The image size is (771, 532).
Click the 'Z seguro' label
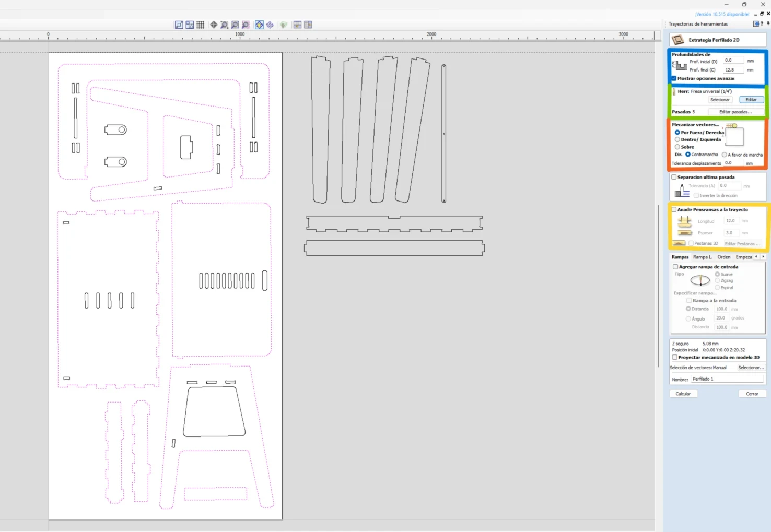point(680,344)
